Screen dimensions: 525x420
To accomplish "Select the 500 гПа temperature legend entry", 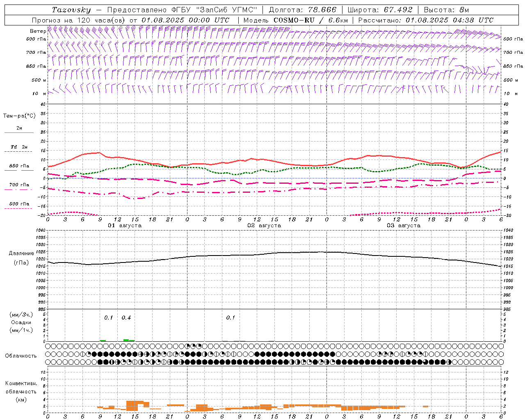I will tap(19, 206).
